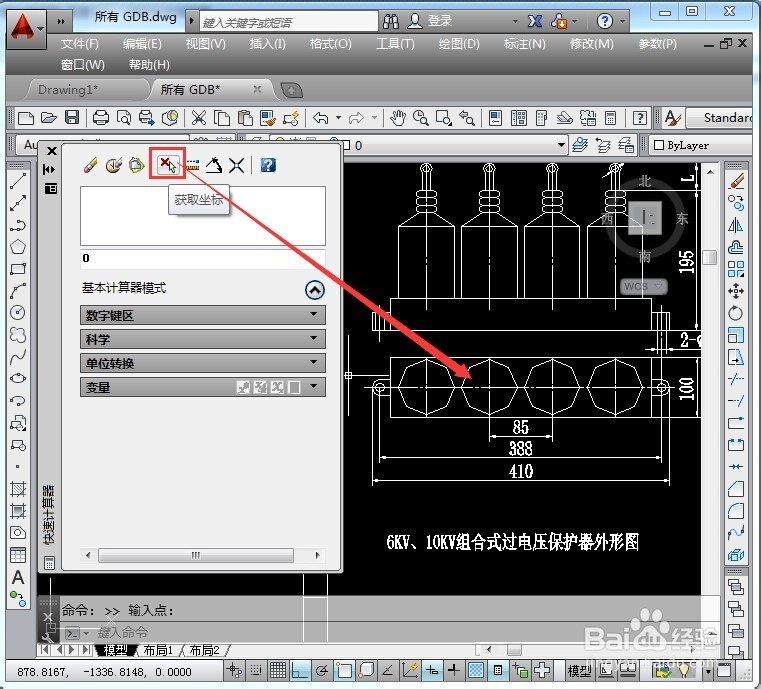This screenshot has height=689, width=761.
Task: Click Distance Between Two Points icon
Action: [x=193, y=165]
